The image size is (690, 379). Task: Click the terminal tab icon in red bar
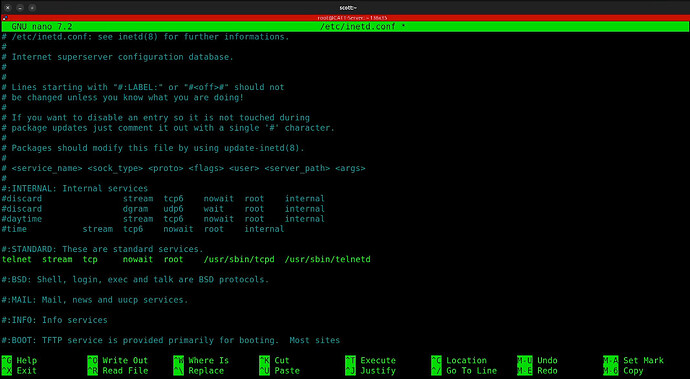click(x=5, y=18)
